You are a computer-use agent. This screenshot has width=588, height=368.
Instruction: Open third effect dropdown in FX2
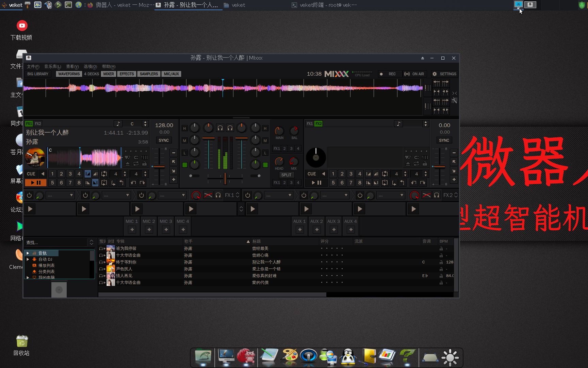391,195
